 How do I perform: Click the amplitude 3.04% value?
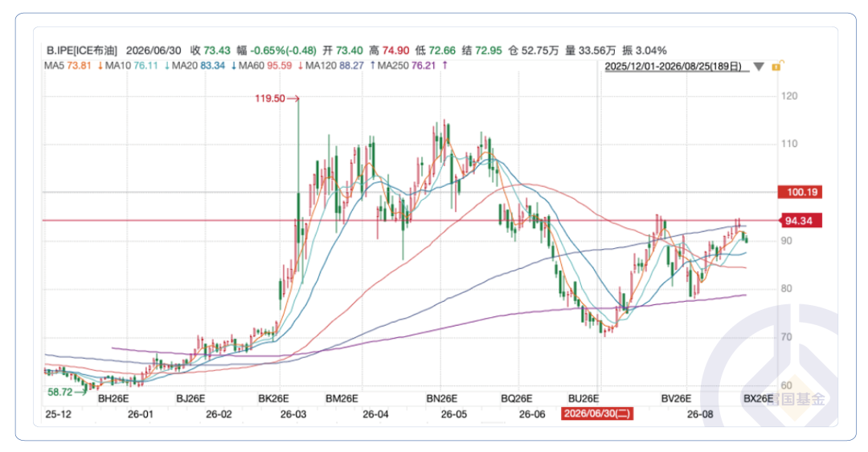tap(651, 51)
